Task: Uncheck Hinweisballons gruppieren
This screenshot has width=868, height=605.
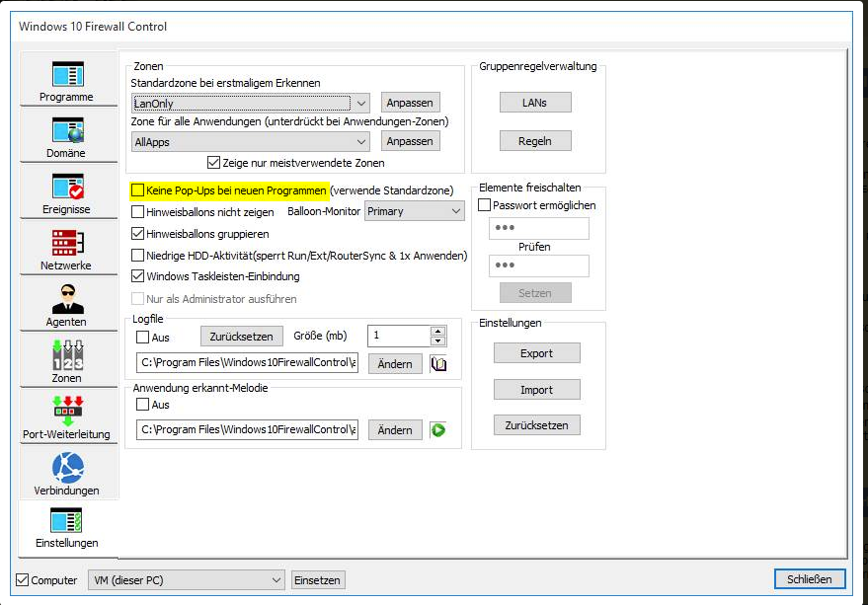Action: 137,234
